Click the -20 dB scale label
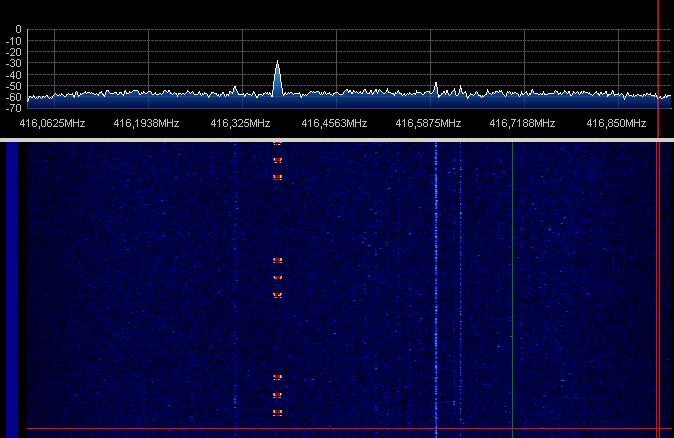The width and height of the screenshot is (674, 438). (14, 52)
